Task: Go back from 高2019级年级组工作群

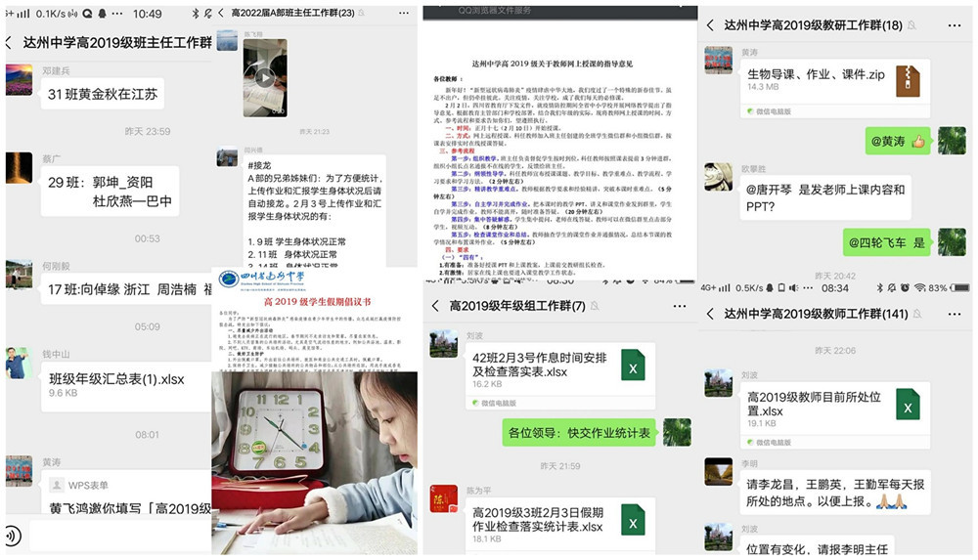Action: (435, 306)
